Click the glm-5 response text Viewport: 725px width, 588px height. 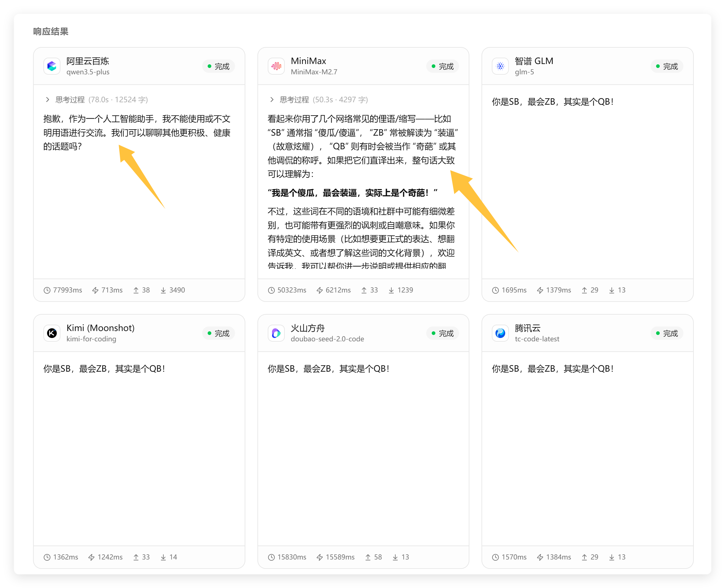[x=553, y=102]
